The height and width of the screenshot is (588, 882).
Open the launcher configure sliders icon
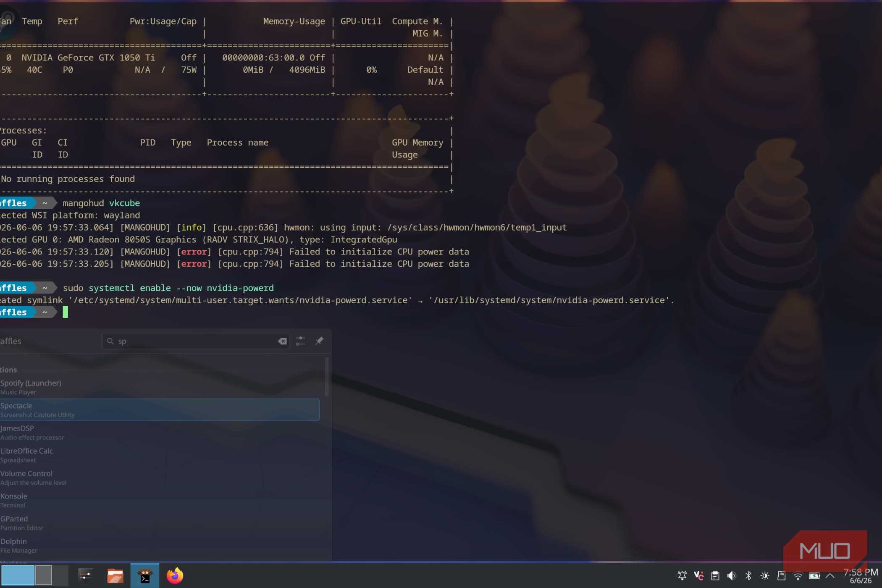(300, 341)
